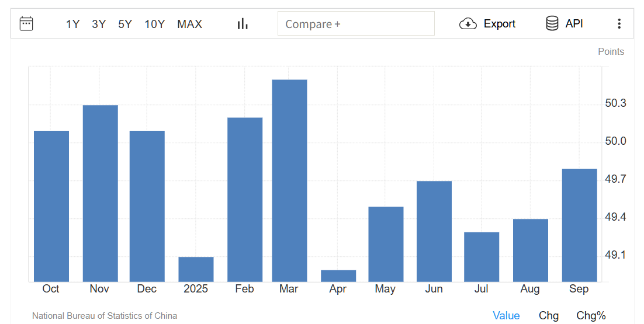Open the chart type bar icon
This screenshot has height=324, width=644.
243,24
